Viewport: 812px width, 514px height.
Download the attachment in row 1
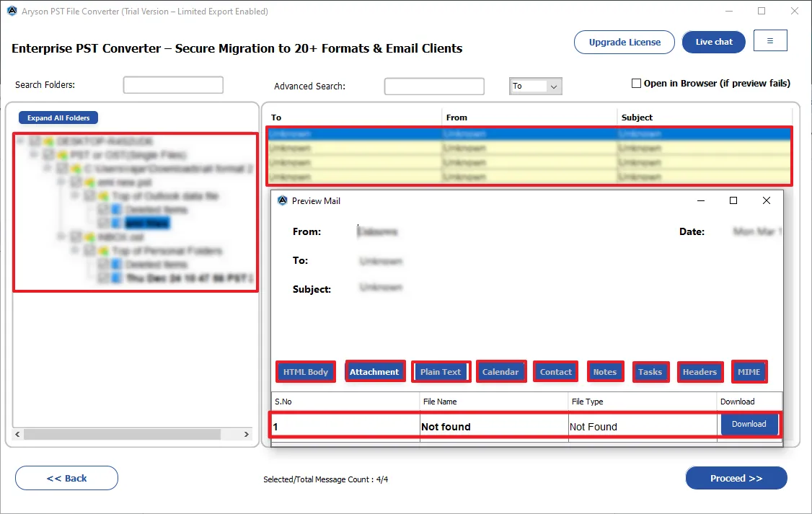point(749,424)
